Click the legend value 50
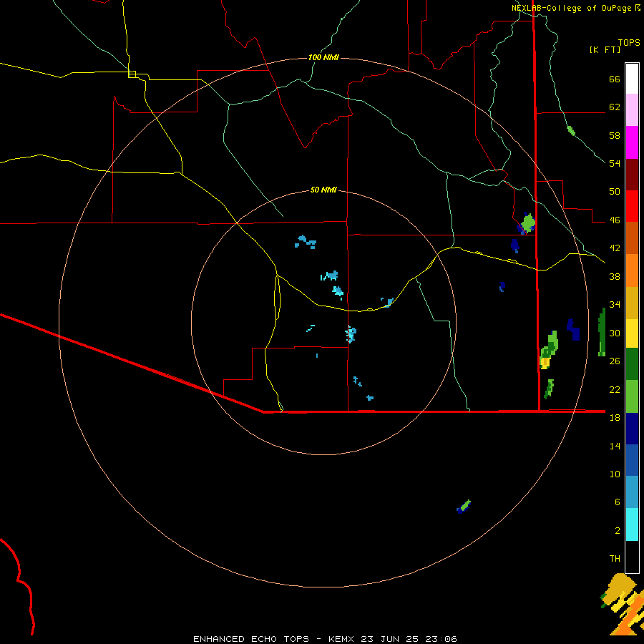 [x=615, y=192]
